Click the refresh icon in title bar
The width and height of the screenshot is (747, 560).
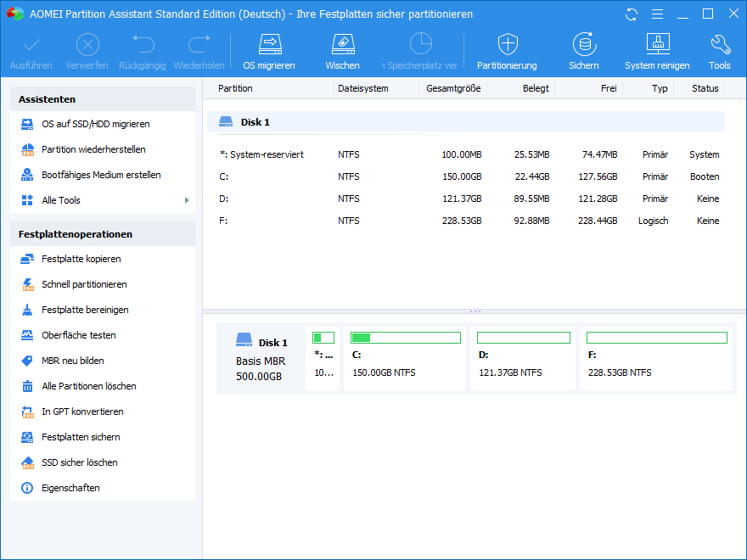pos(631,14)
